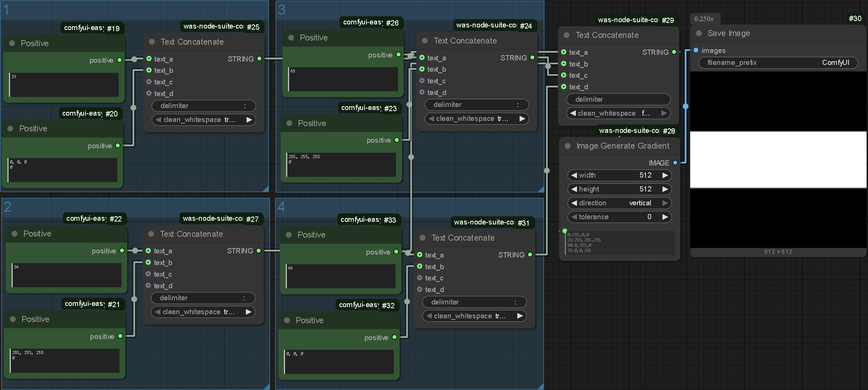Edit the delimiter field of node #27
This screenshot has height=390, width=868.
[x=203, y=298]
